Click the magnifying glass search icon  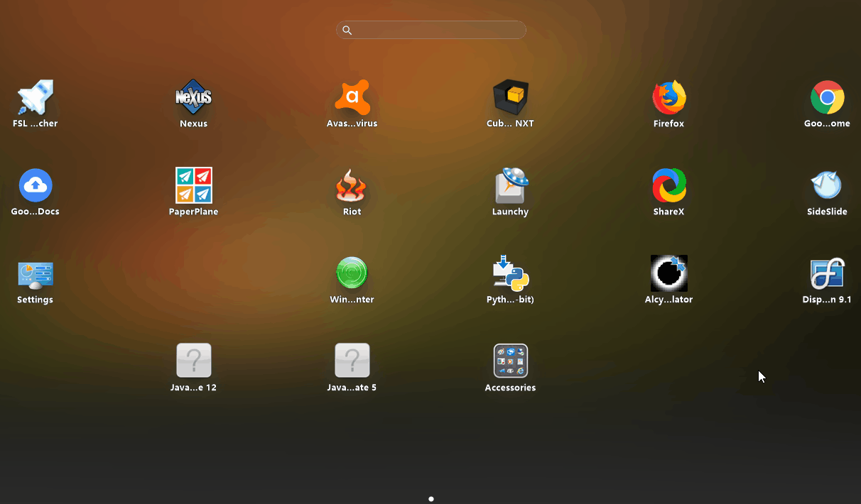(x=347, y=30)
